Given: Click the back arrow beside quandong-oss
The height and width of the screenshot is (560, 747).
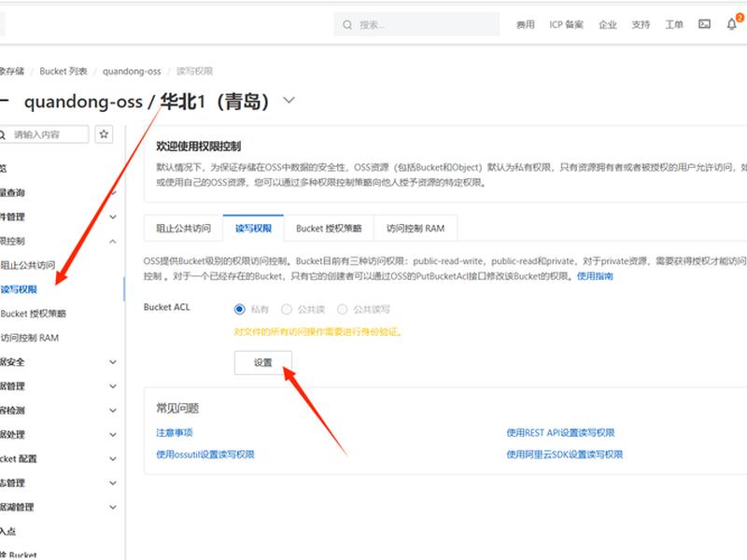Looking at the screenshot, I should [x=4, y=101].
